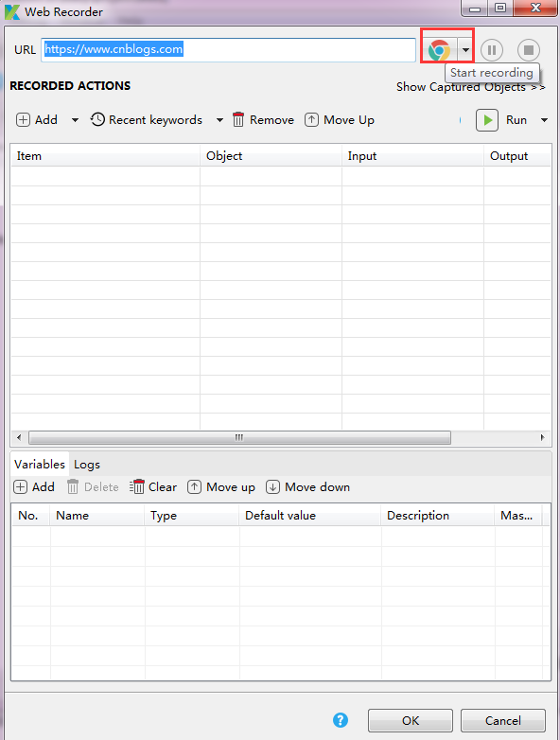Image resolution: width=560 pixels, height=740 pixels.
Task: Click the Input column header
Action: [412, 156]
